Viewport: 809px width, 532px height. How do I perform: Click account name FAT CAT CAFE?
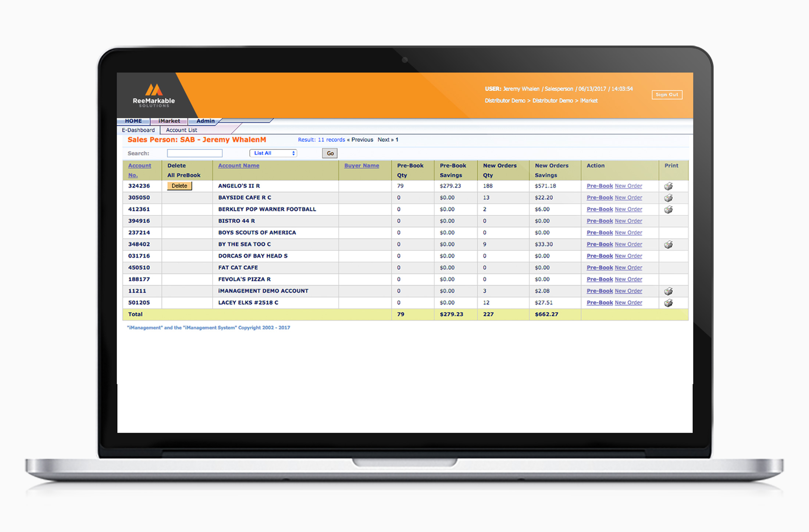coord(238,268)
